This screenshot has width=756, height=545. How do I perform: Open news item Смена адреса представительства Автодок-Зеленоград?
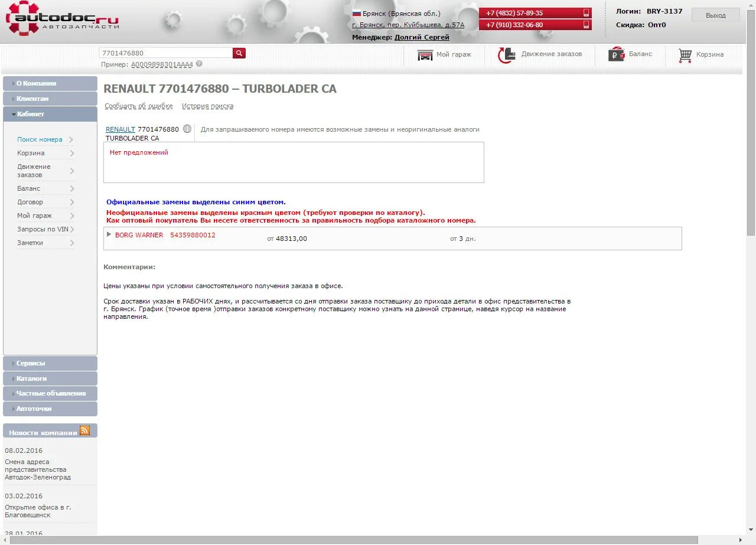tap(38, 469)
